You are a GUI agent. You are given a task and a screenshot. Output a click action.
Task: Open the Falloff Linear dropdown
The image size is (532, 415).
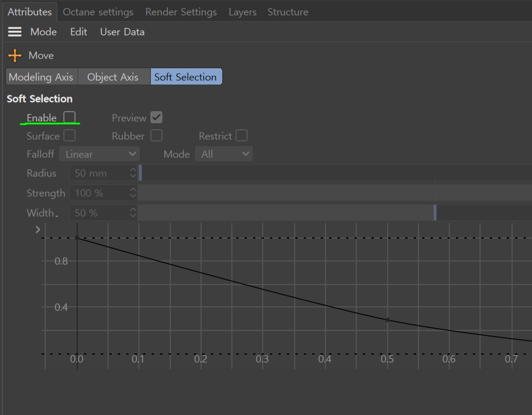[x=100, y=154]
